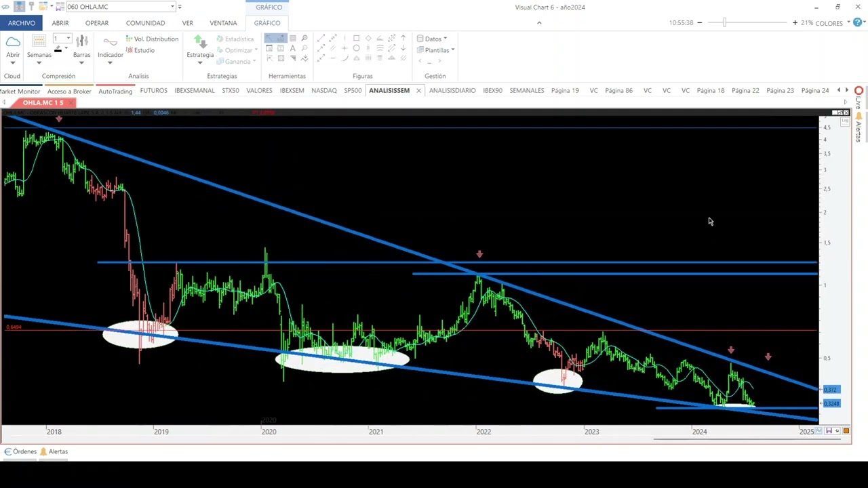Image resolution: width=868 pixels, height=488 pixels.
Task: Collapse the ribbon with the chevron
Action: (539, 23)
